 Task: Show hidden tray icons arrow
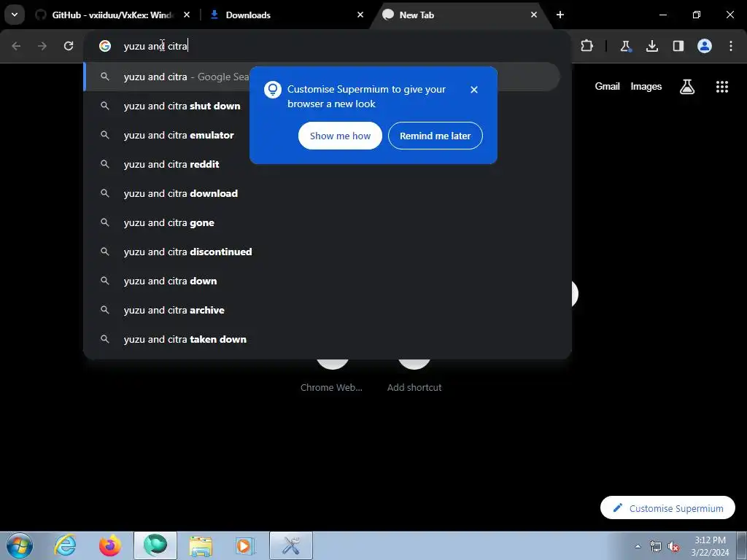(638, 546)
